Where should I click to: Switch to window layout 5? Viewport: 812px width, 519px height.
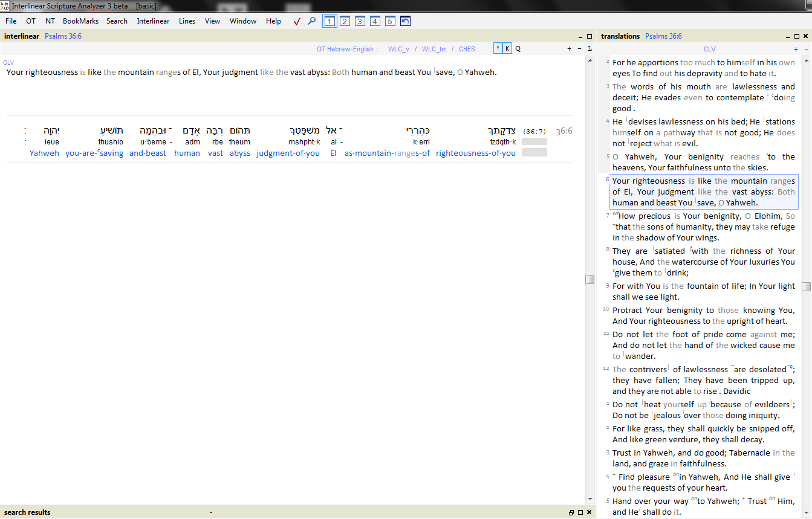(x=390, y=21)
